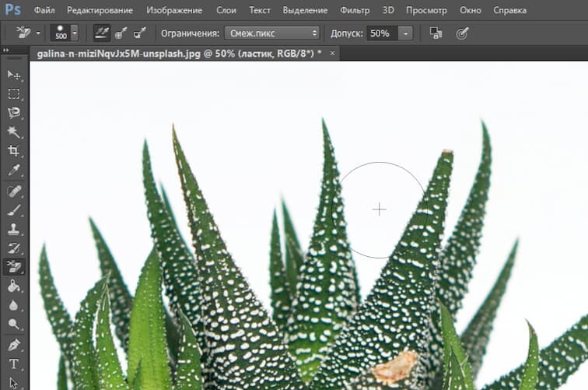Select the Rectangular Marquee tool
The width and height of the screenshot is (588, 390).
coord(14,93)
